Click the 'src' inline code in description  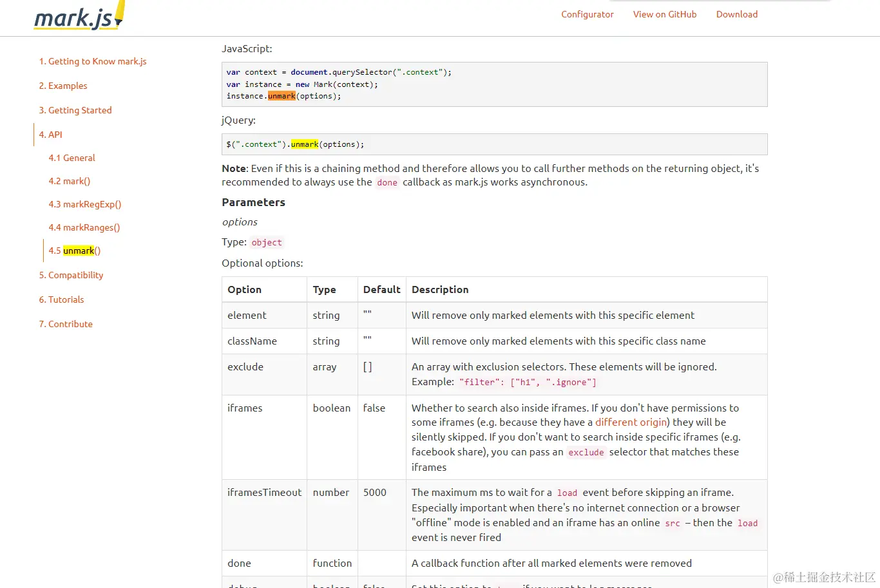pyautogui.click(x=673, y=523)
